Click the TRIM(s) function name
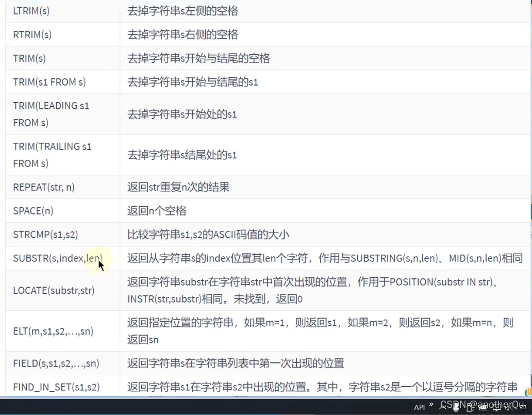This screenshot has width=532, height=415. (x=29, y=58)
